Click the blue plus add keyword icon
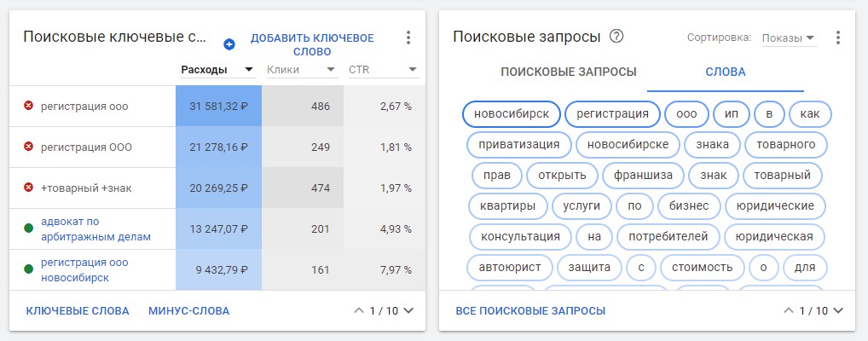The width and height of the screenshot is (868, 341). pyautogui.click(x=229, y=44)
